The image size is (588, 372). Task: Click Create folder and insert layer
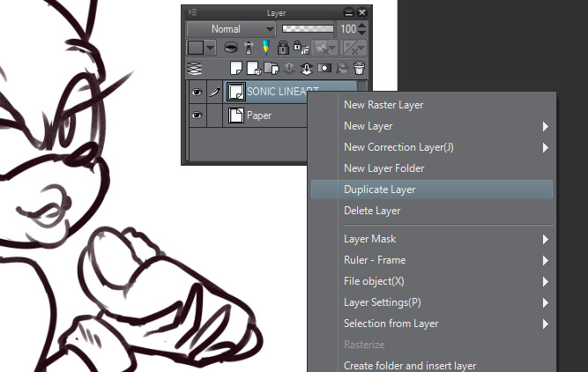pyautogui.click(x=409, y=365)
